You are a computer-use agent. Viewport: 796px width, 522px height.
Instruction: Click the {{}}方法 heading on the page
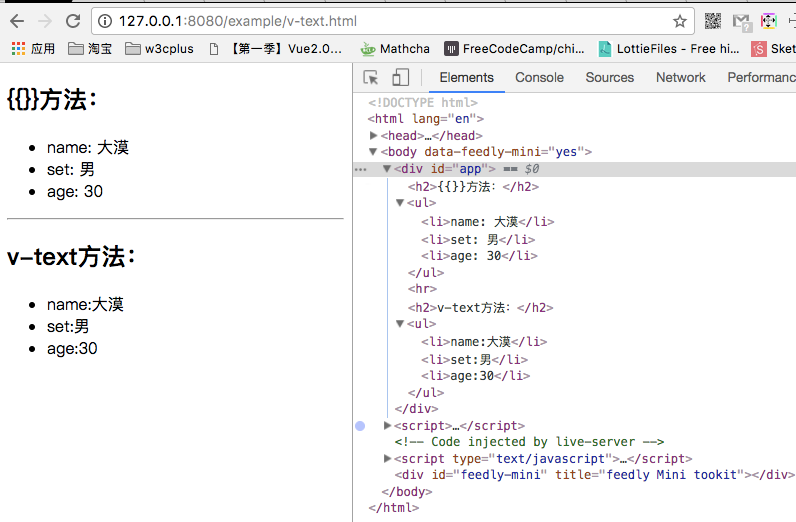pyautogui.click(x=52, y=99)
